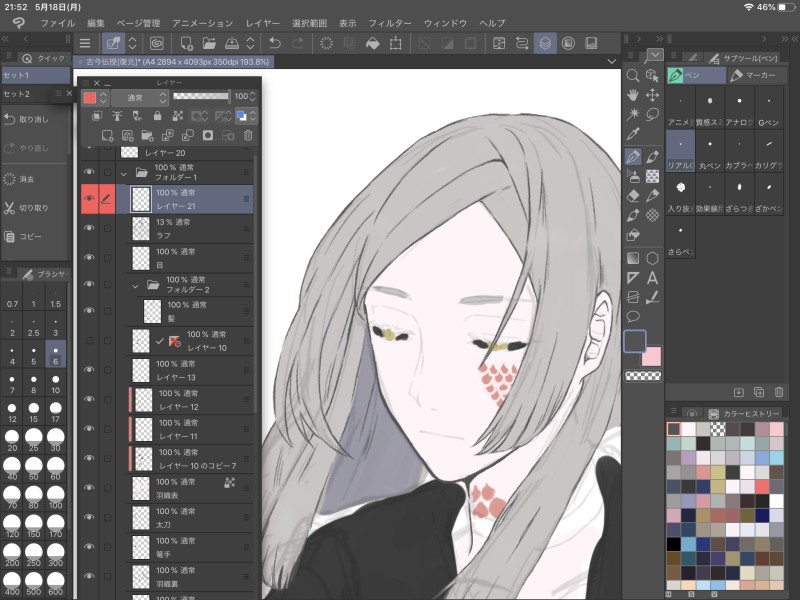
Task: Show the hidden レイヤー 10 layer
Action: (89, 340)
